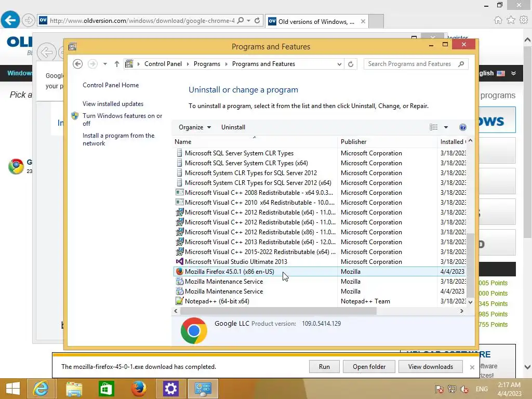Click the muted volume icon in system tray
The image size is (532, 399).
coord(464,389)
